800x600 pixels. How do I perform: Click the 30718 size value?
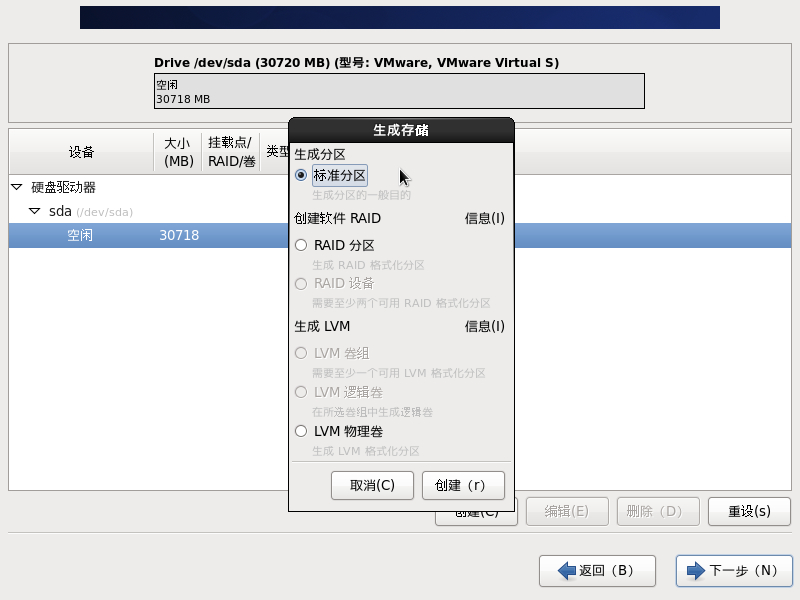[179, 235]
